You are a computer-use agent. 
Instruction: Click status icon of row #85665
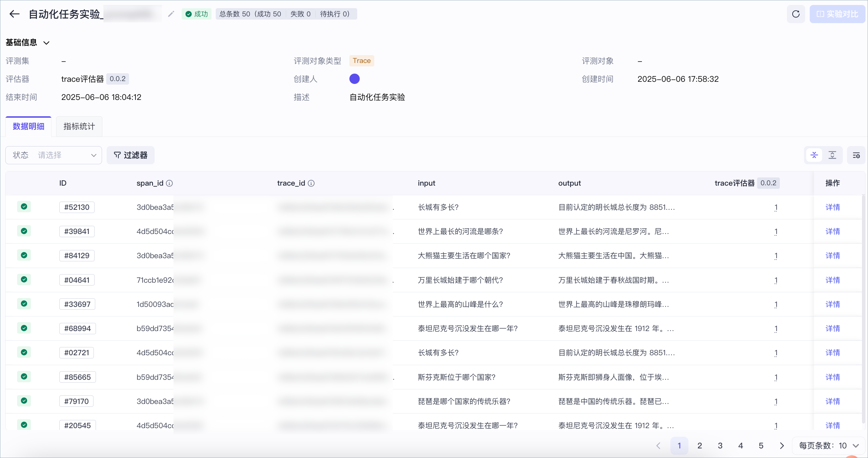click(x=24, y=376)
